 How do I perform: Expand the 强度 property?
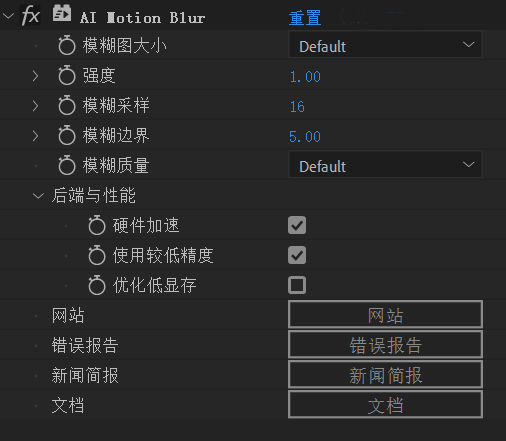(x=35, y=76)
